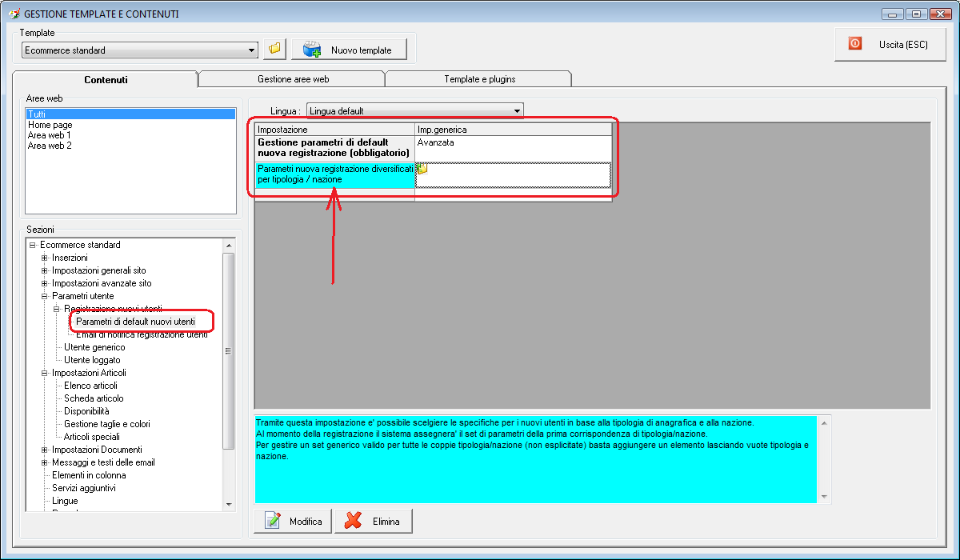Collapse the Ecommerce standard tree root
The width and height of the screenshot is (960, 560).
(x=33, y=245)
